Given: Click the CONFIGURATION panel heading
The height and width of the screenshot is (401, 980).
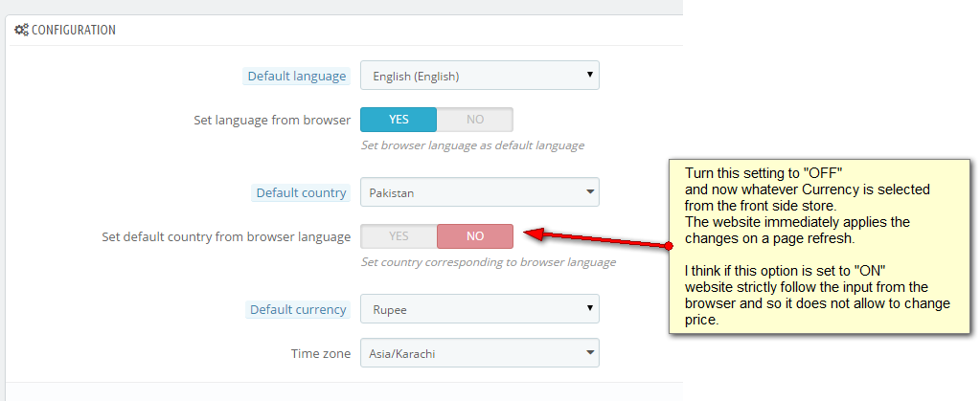Looking at the screenshot, I should (74, 30).
